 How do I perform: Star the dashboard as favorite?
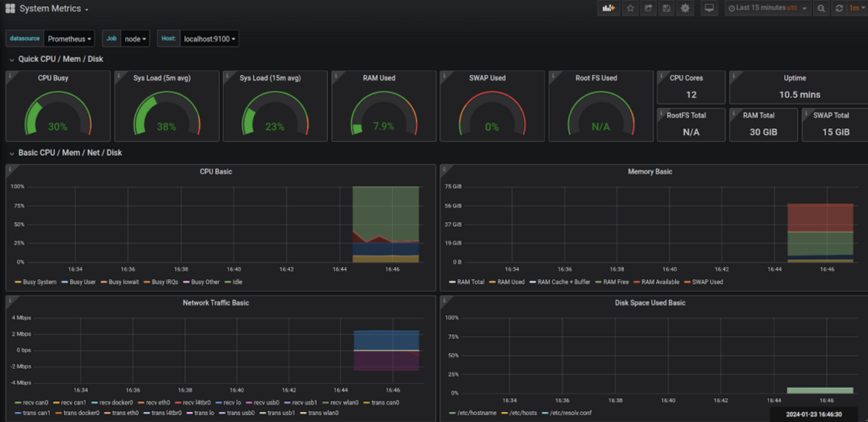click(x=630, y=8)
